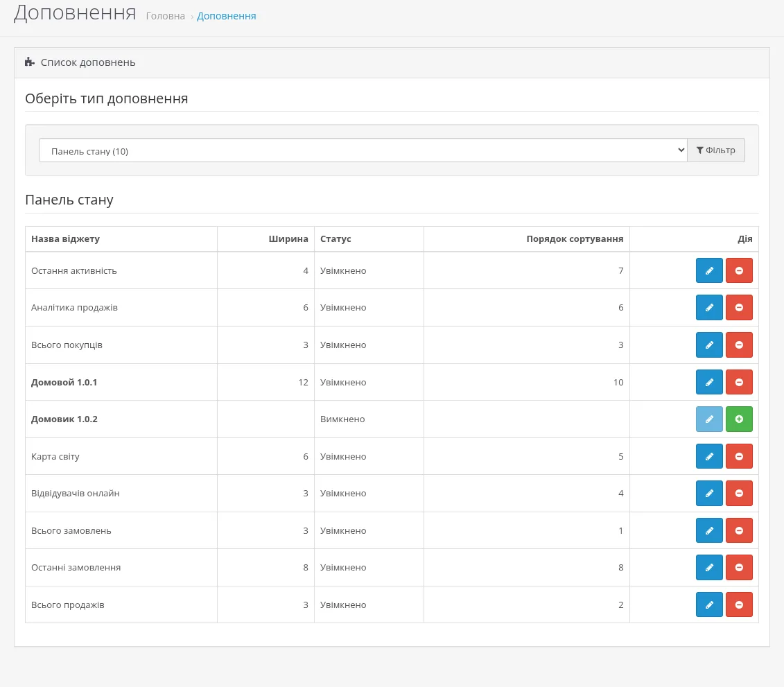The image size is (784, 687).
Task: Uninstall the Всього продажів widget
Action: tap(739, 605)
